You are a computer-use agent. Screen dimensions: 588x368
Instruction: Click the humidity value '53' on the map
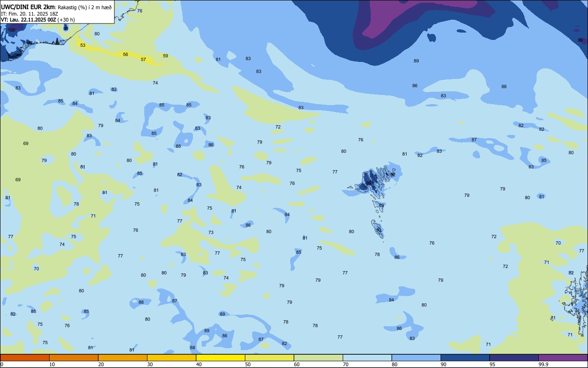coord(83,45)
